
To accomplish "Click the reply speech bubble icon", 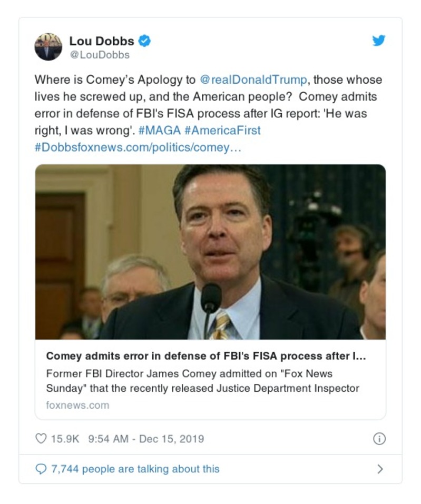I will tap(41, 468).
